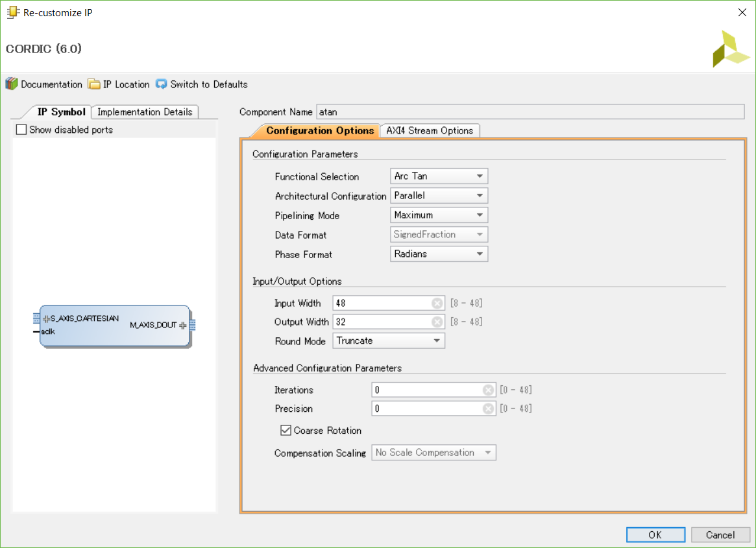Screen dimensions: 756x548
Task: Open the Round Mode dropdown
Action: tap(389, 340)
